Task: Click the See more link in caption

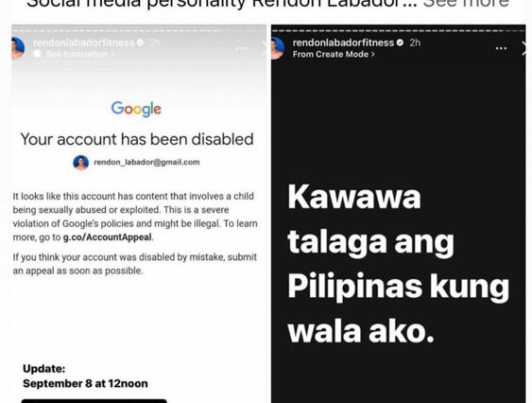Action: (466, 4)
